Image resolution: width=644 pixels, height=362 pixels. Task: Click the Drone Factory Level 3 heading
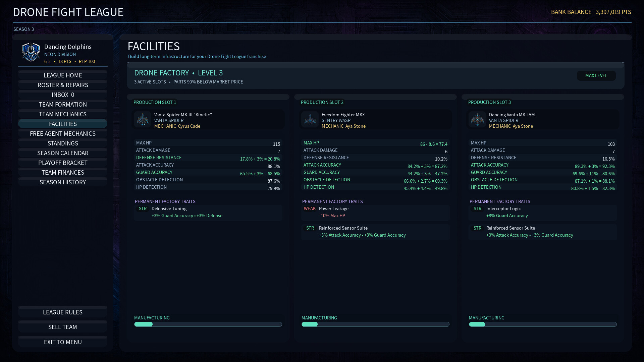[x=178, y=73]
